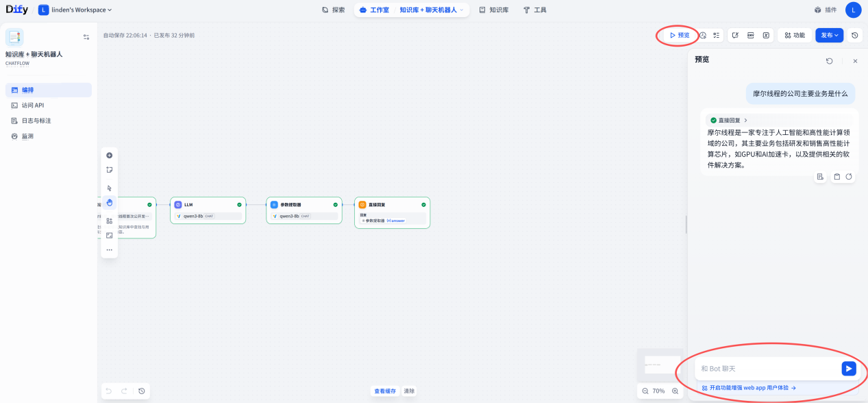The width and height of the screenshot is (868, 403).
Task: Open the 工作室 tab
Action: 375,10
